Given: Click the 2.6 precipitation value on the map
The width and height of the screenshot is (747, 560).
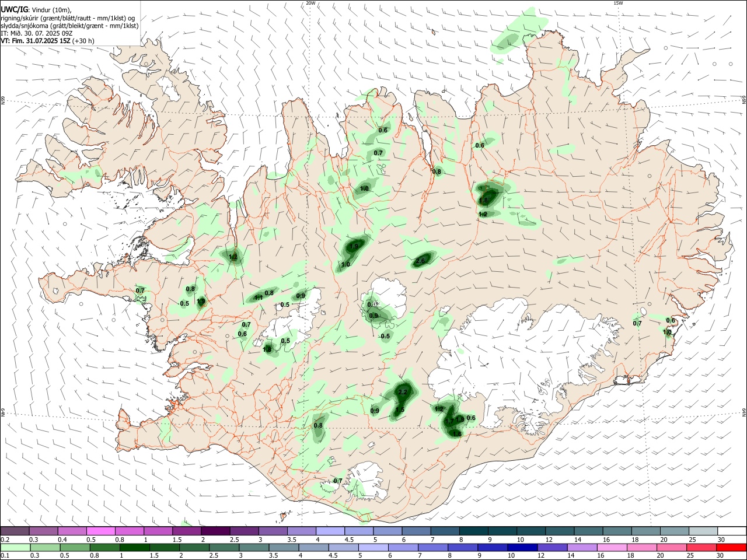Looking at the screenshot, I should (x=420, y=261).
